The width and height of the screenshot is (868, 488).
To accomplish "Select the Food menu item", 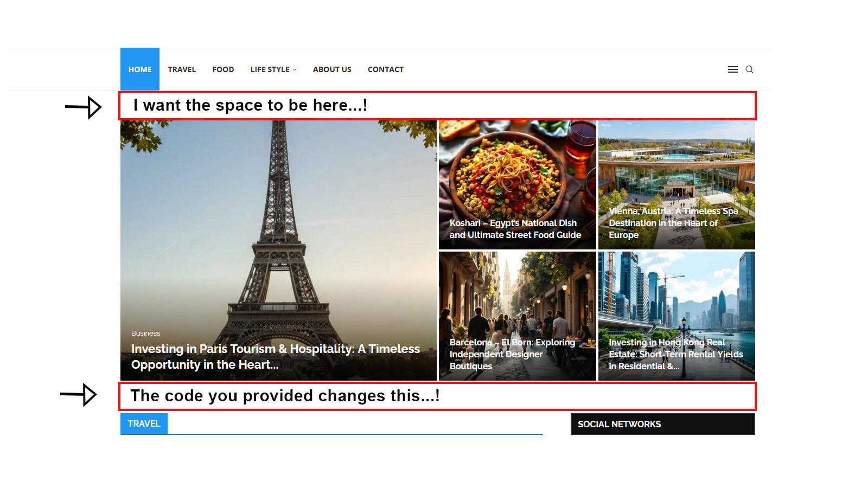I will (223, 69).
